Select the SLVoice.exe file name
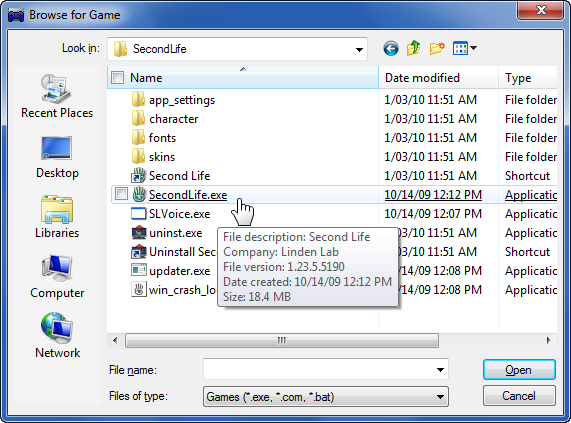Image resolution: width=571 pixels, height=423 pixels. pos(180,214)
